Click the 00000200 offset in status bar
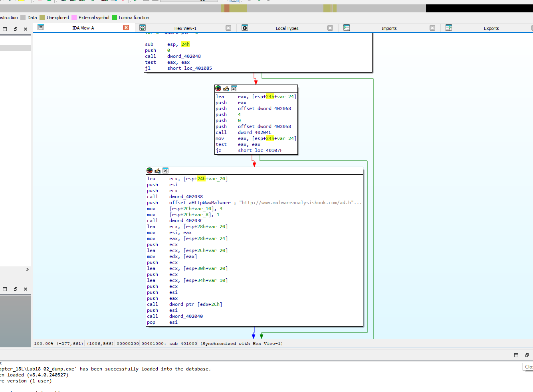This screenshot has width=533, height=392. pyautogui.click(x=128, y=344)
